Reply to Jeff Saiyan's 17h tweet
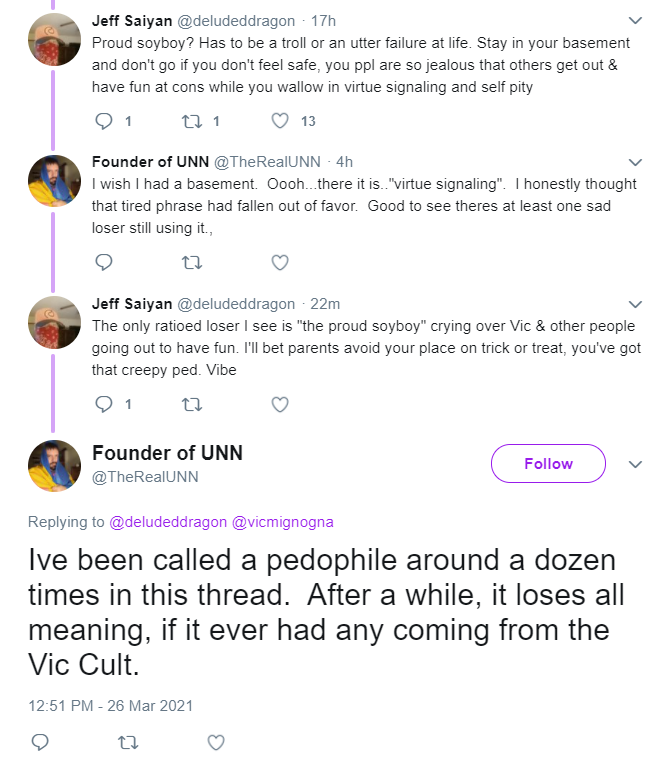The image size is (666, 768). [104, 121]
